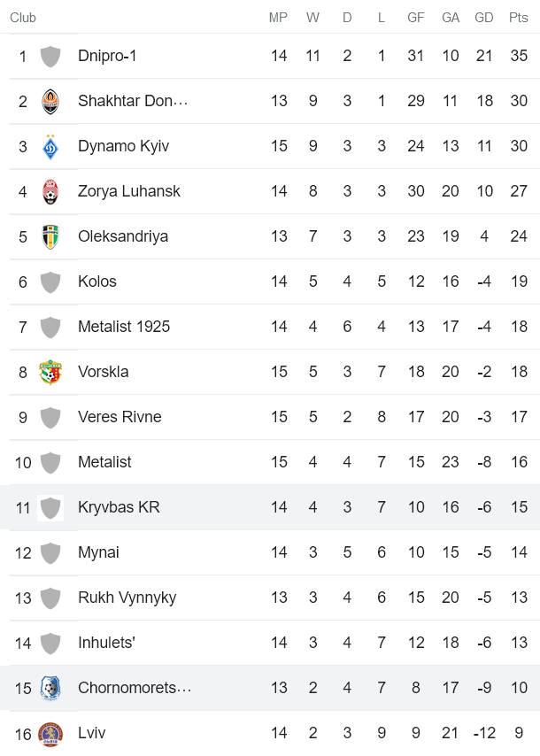Click the MP column header
The image size is (540, 756).
(x=279, y=17)
